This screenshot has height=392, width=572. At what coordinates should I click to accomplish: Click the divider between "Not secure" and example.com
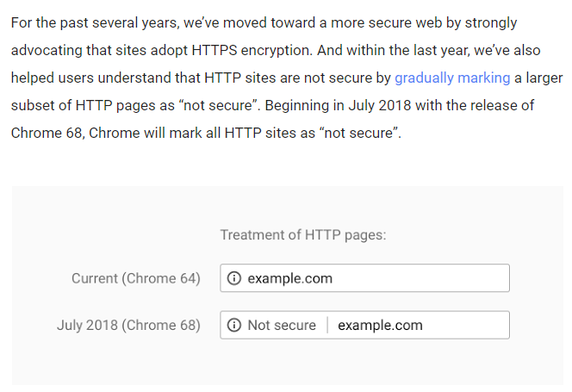click(327, 325)
